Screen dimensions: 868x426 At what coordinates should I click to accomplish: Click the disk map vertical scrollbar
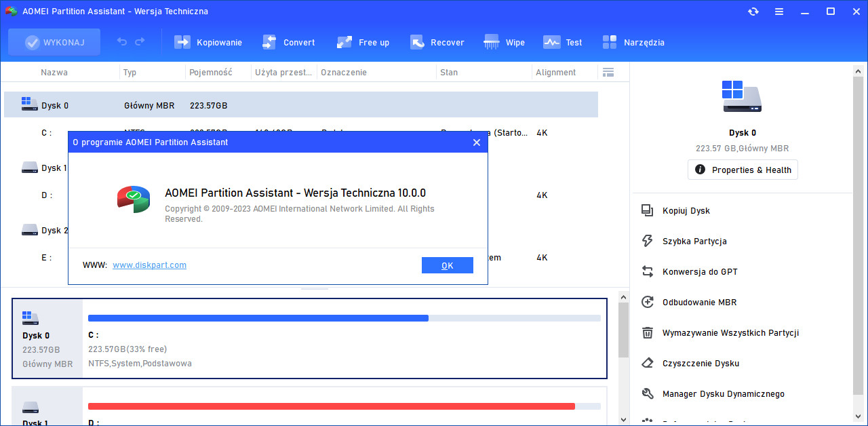coord(623,330)
